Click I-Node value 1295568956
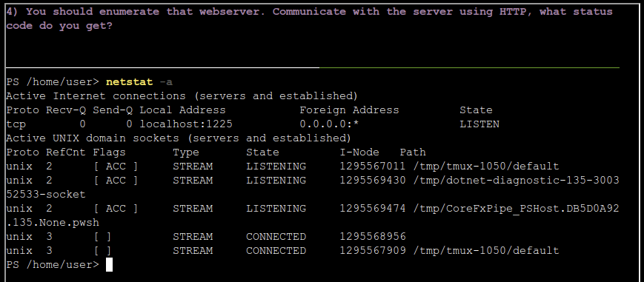 [373, 237]
